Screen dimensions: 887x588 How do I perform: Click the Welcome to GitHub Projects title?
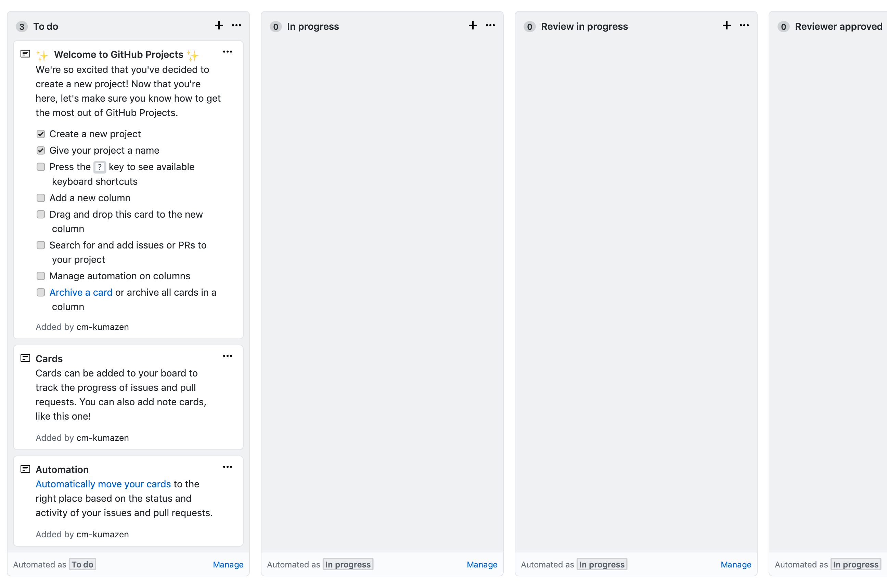click(x=118, y=55)
